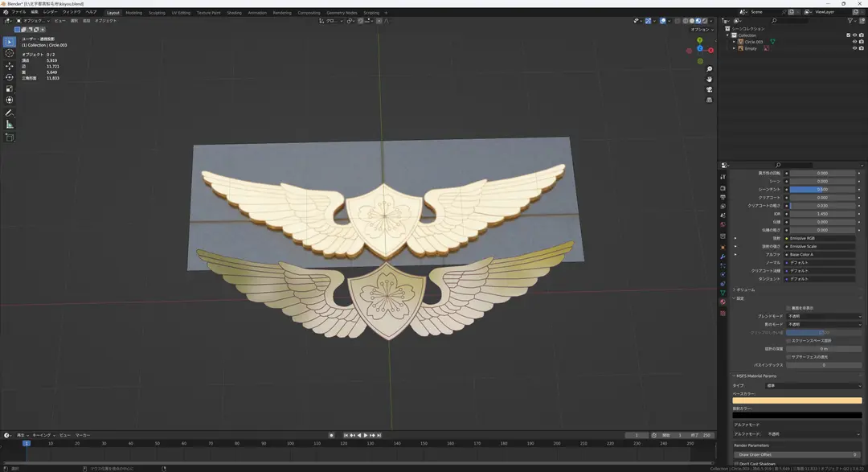Open the ブレンドモード dropdown
The width and height of the screenshot is (868, 472).
824,316
